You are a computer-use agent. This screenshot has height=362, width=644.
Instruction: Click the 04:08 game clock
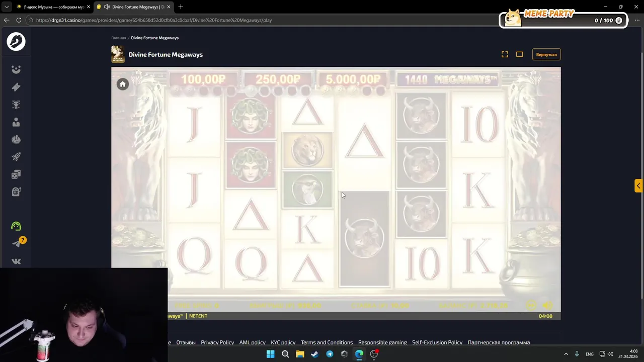(545, 316)
